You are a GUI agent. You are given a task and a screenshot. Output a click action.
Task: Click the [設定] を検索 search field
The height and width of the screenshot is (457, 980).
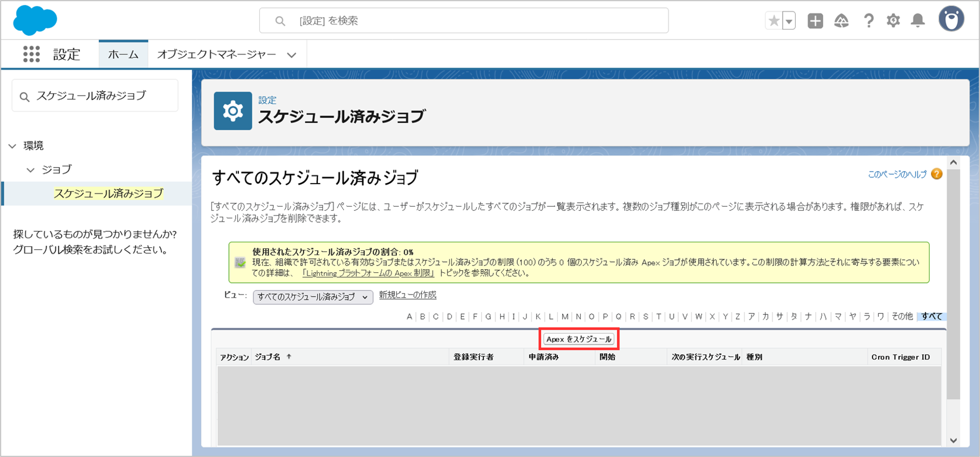[x=463, y=21]
